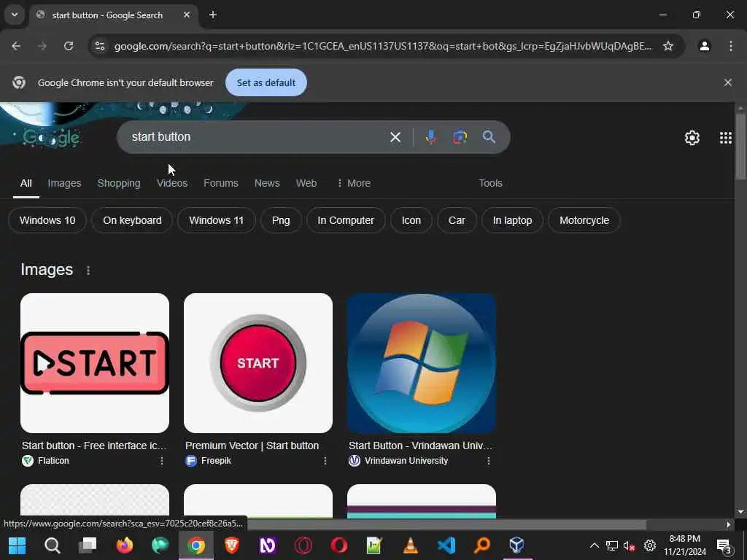Launch VLC media player from taskbar

point(410,545)
